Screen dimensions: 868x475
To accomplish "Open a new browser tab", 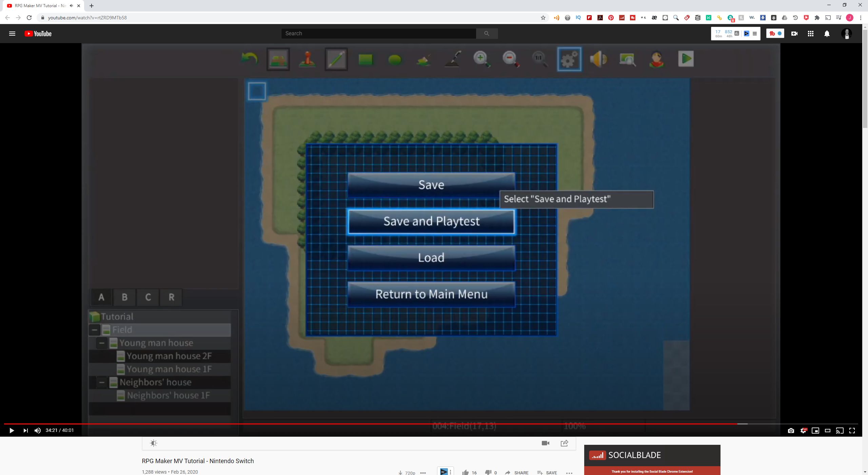I will [92, 6].
